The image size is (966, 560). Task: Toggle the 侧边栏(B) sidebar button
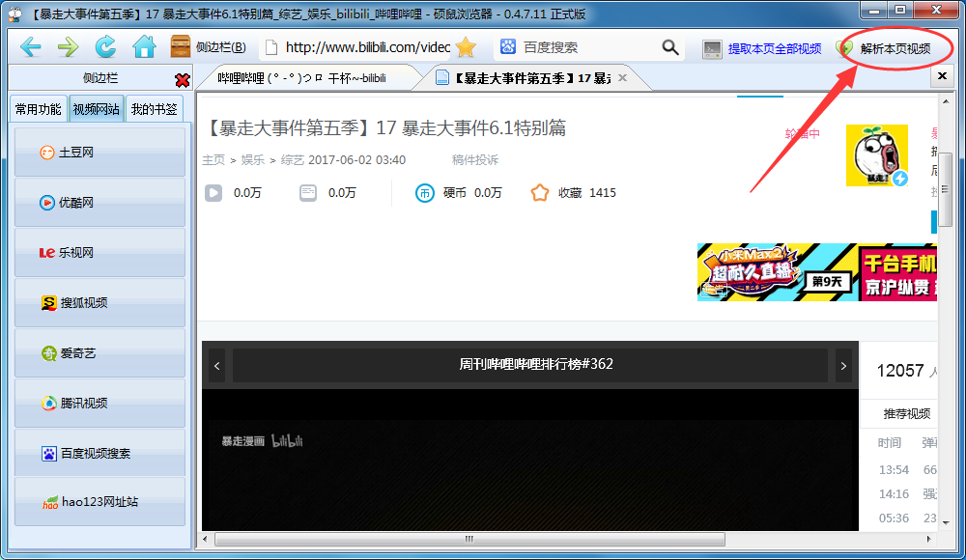(x=209, y=46)
